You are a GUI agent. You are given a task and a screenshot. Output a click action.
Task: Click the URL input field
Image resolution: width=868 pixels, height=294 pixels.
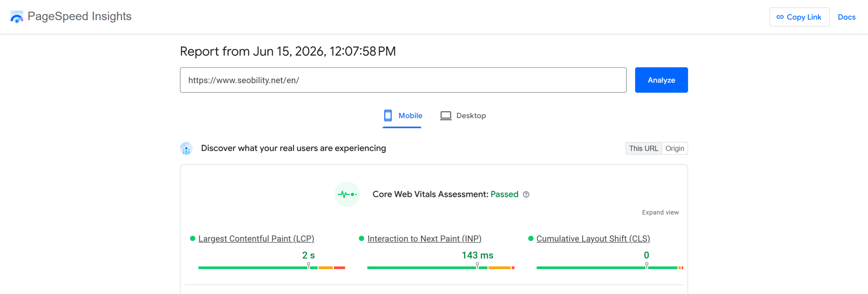(403, 80)
